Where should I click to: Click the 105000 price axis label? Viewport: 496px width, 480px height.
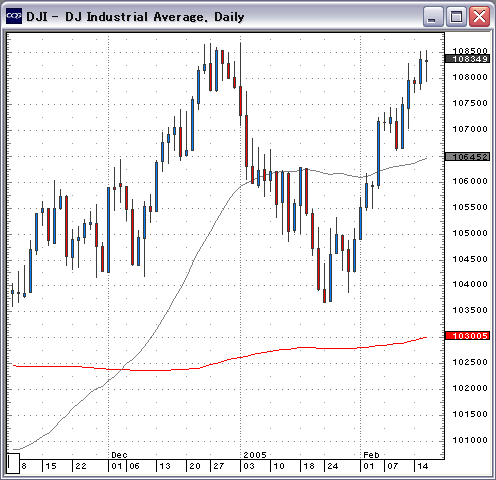tap(470, 233)
